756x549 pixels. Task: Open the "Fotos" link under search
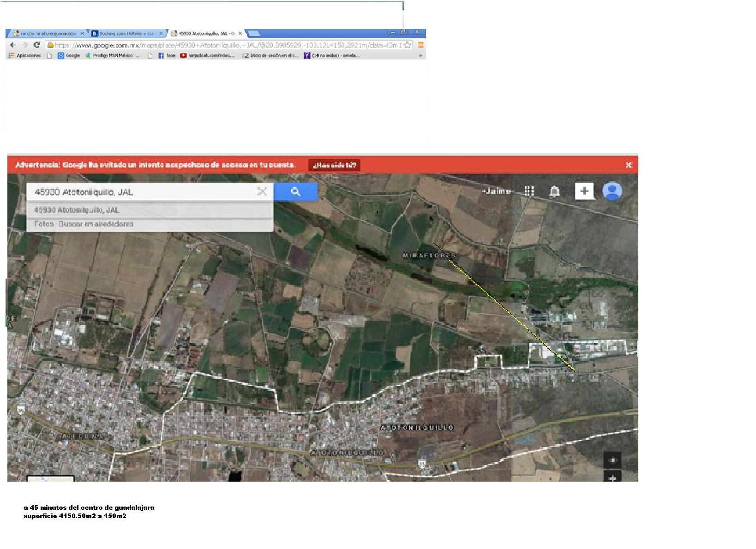[x=44, y=224]
